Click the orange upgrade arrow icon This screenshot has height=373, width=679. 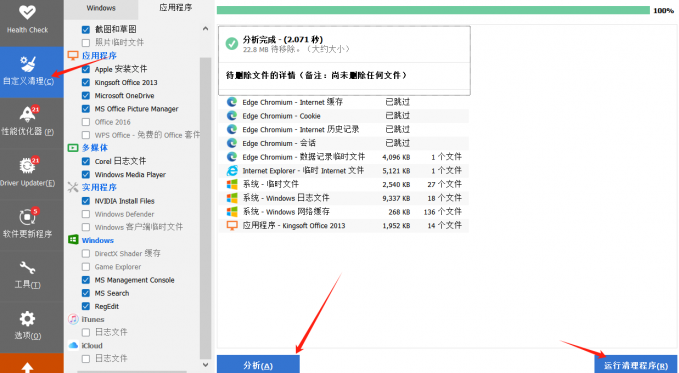[x=27, y=367]
